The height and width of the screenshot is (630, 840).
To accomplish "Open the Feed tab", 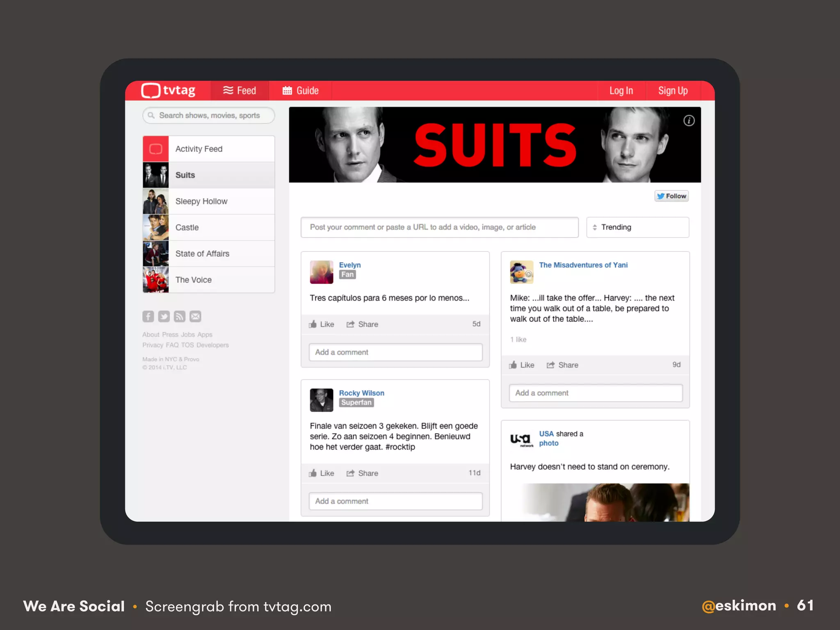I will point(240,91).
